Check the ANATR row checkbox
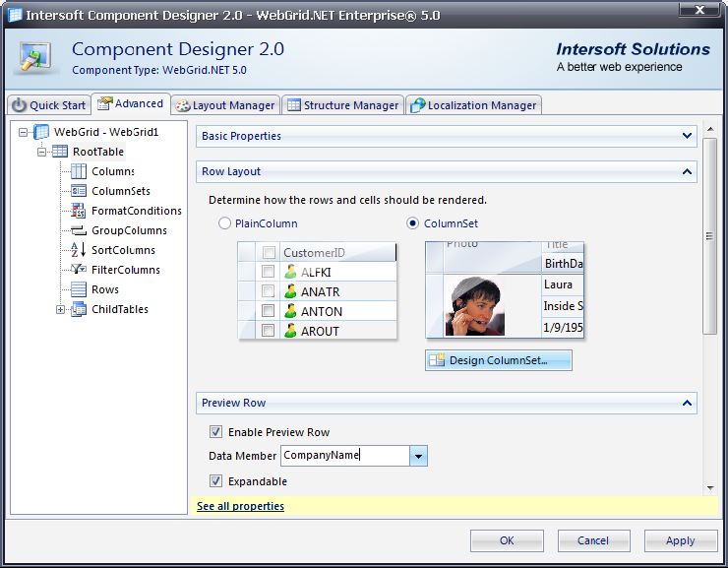The width and height of the screenshot is (728, 568). (x=268, y=291)
